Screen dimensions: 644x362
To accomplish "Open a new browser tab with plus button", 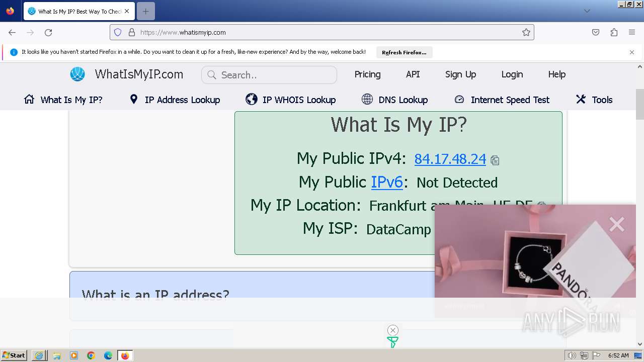I will (x=146, y=11).
